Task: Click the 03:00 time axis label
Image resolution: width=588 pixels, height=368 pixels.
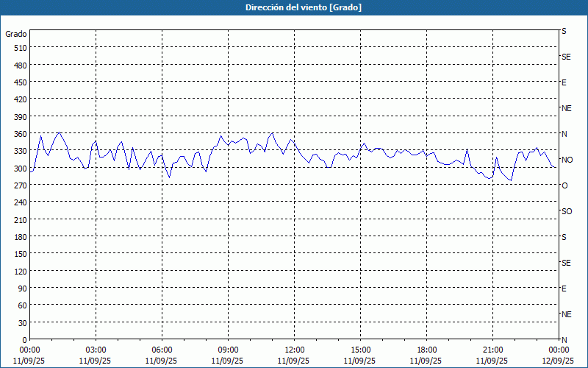Action: (x=96, y=350)
